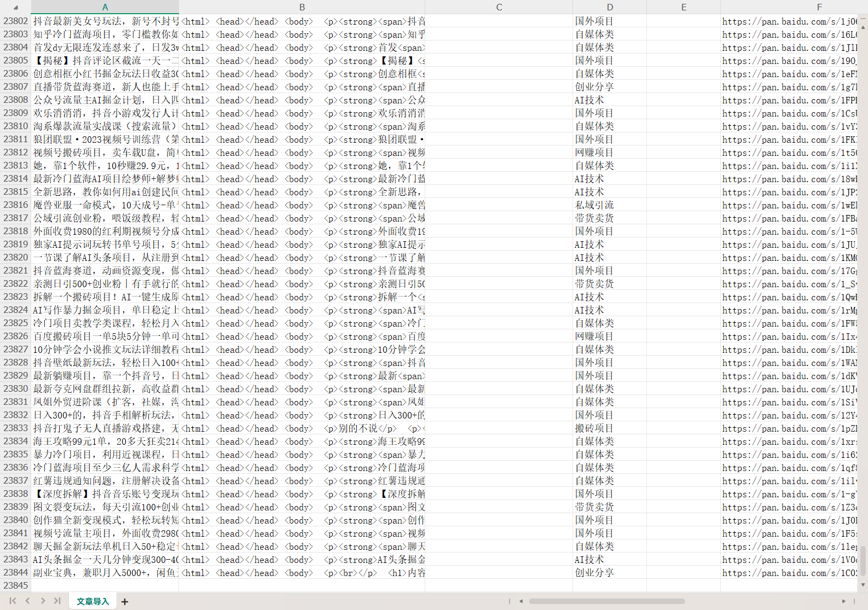Click the cell starting 红薯违规通知问题
The image size is (868, 610).
(x=105, y=480)
